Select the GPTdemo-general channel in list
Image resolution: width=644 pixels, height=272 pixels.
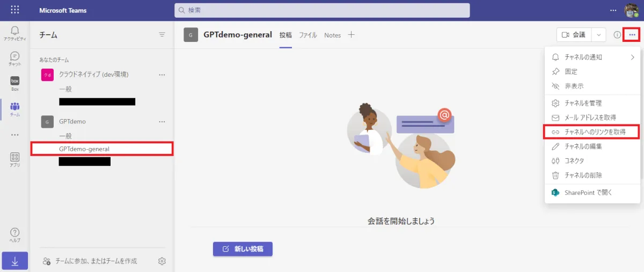102,149
